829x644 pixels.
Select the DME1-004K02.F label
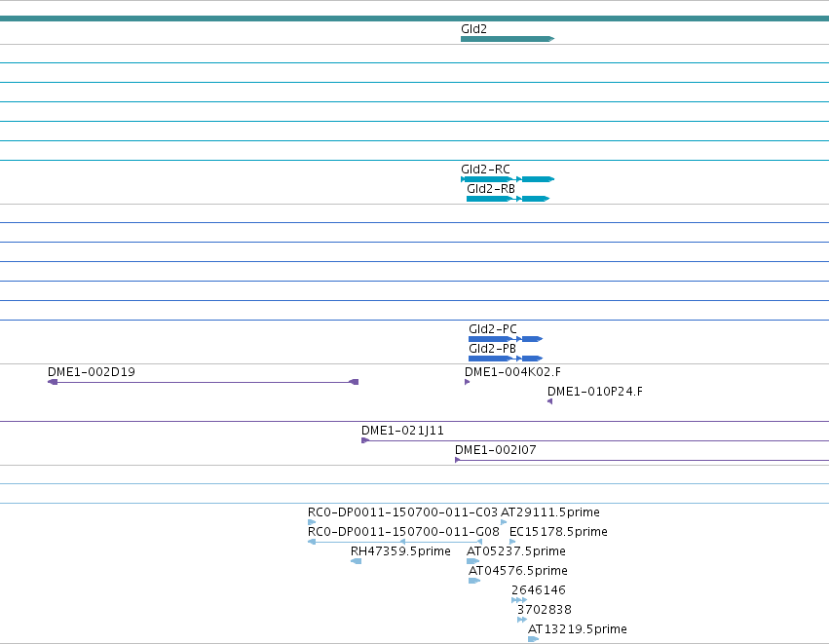[512, 372]
